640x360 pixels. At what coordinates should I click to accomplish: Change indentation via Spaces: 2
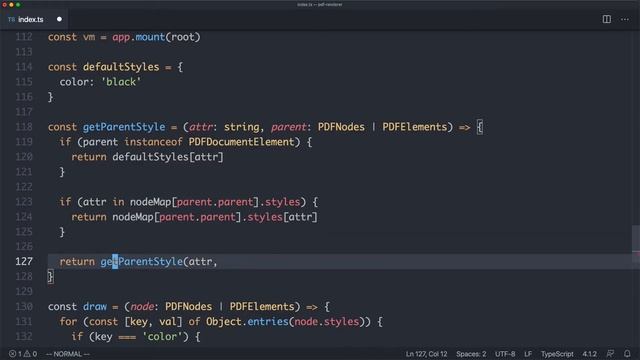[471, 354]
